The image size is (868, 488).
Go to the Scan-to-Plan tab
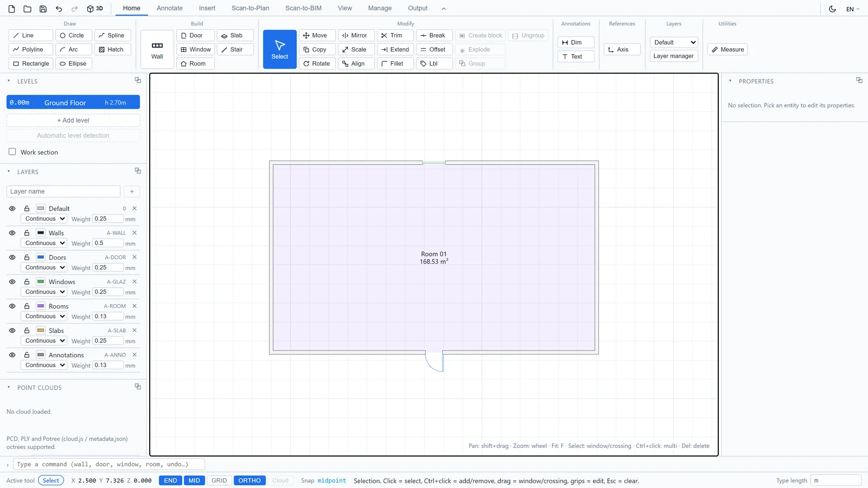250,8
